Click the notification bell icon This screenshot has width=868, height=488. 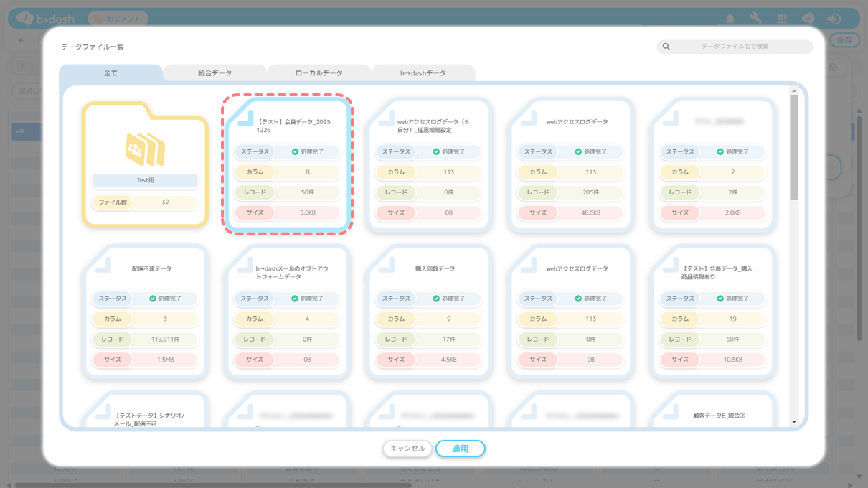pyautogui.click(x=730, y=19)
